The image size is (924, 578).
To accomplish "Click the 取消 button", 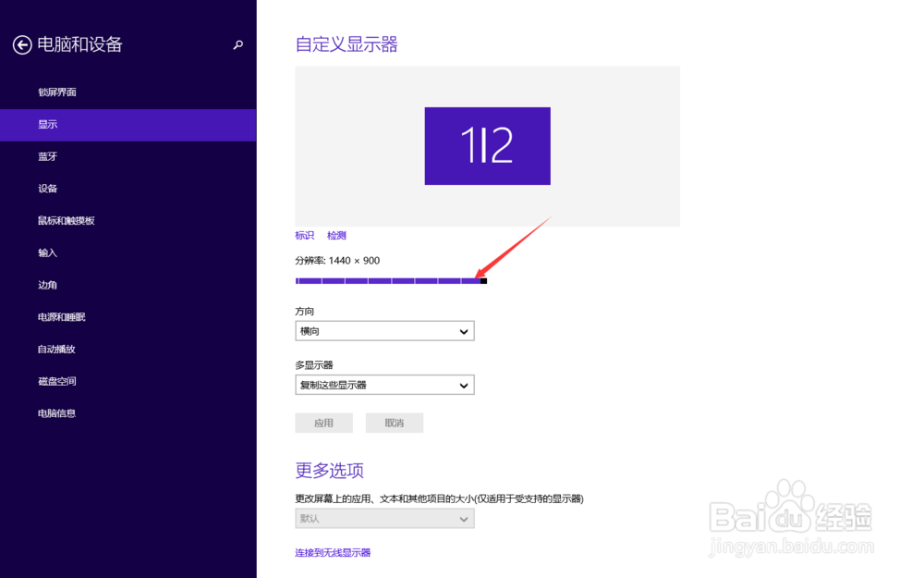I will [395, 423].
